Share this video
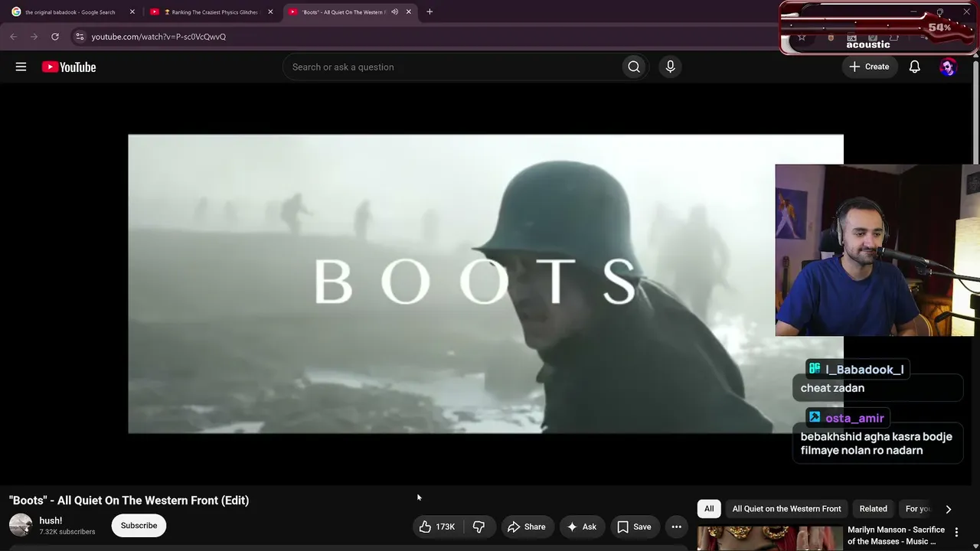Screen dimensions: 980x551 point(526,527)
